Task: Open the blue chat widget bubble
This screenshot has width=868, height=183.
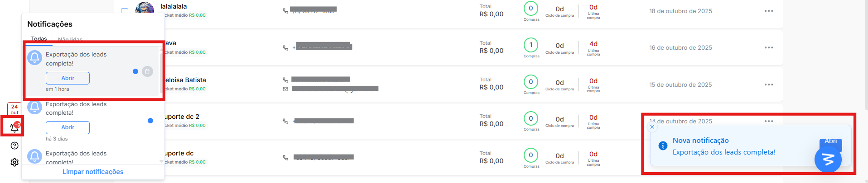Action: click(828, 159)
